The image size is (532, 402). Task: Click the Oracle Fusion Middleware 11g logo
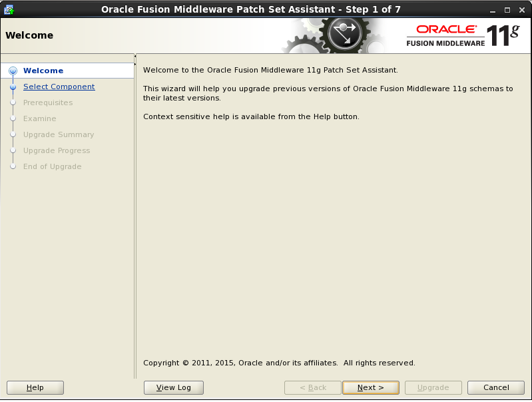[x=463, y=35]
